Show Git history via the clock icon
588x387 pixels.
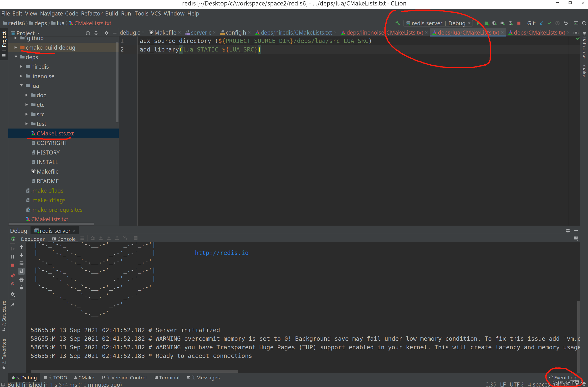558,23
